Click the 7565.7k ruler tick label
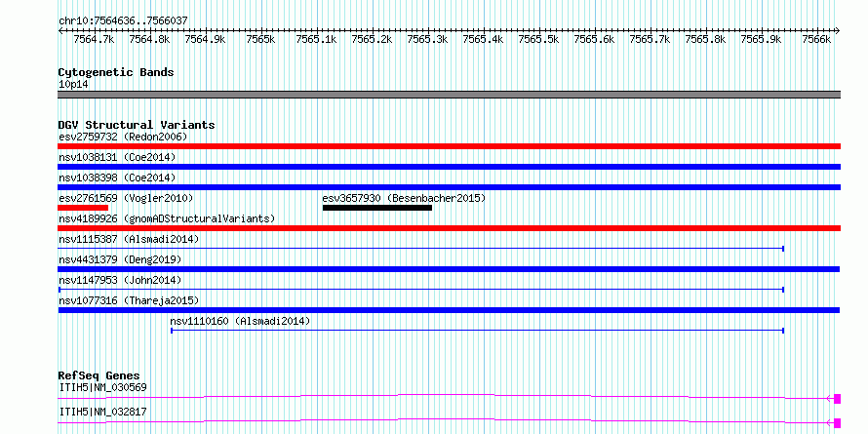The height and width of the screenshot is (434, 868). click(x=651, y=39)
